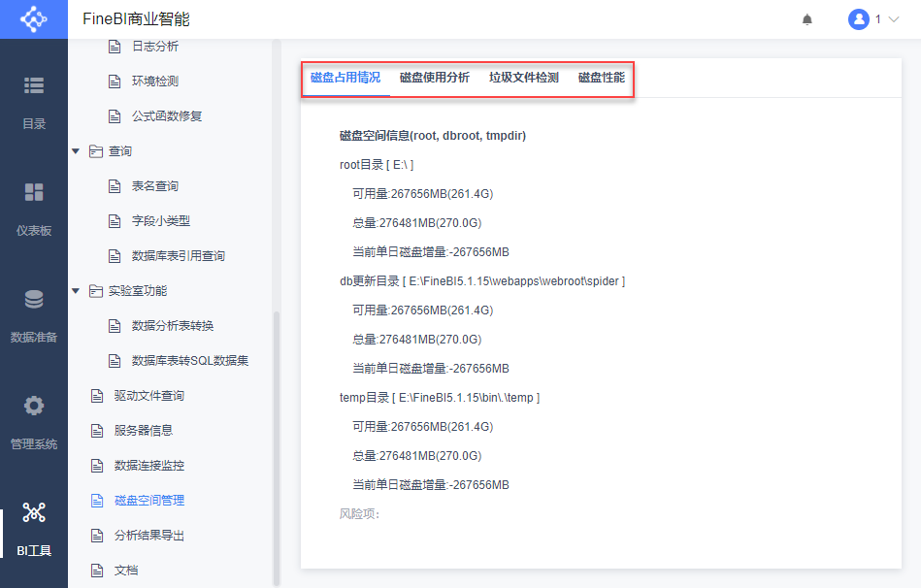Click the FineBI商业智能 title text

point(136,19)
